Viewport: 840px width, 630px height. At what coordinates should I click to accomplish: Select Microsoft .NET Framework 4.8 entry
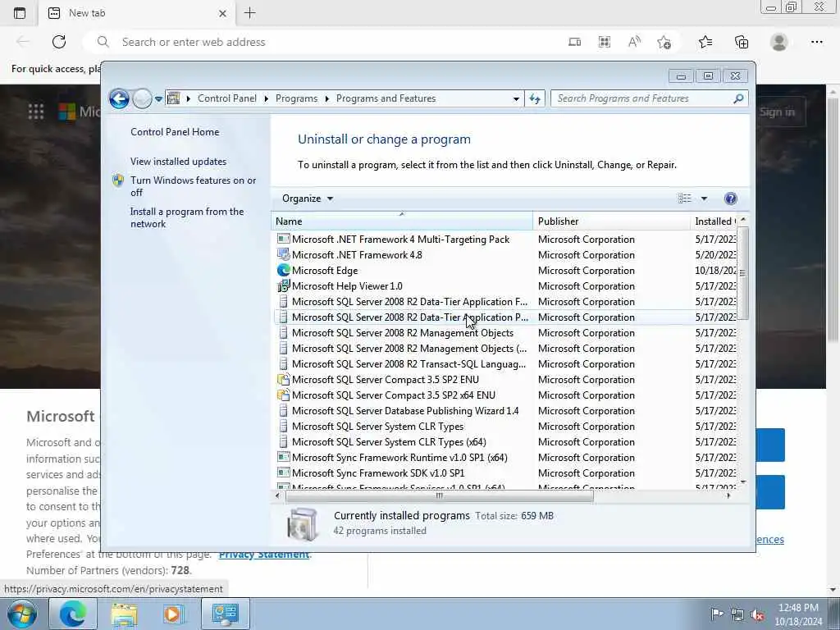357,255
